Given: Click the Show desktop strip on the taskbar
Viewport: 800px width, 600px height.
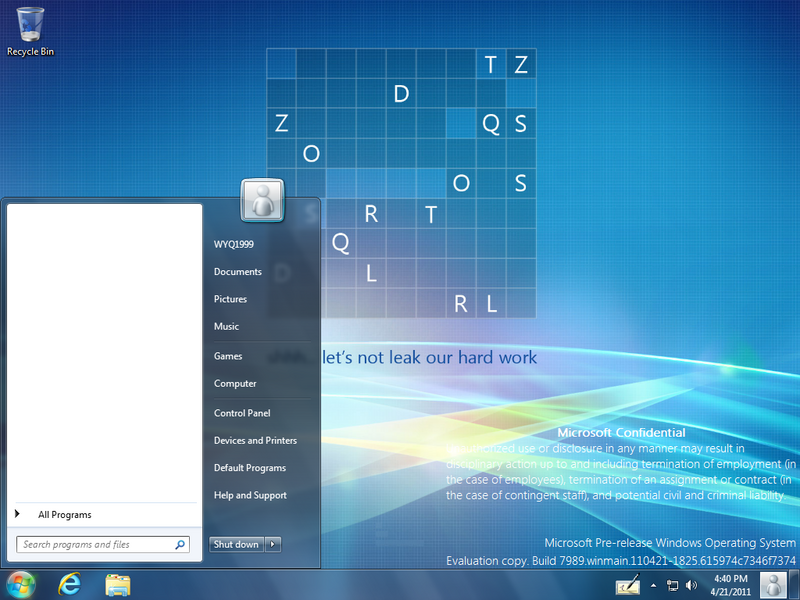Looking at the screenshot, I should [794, 585].
